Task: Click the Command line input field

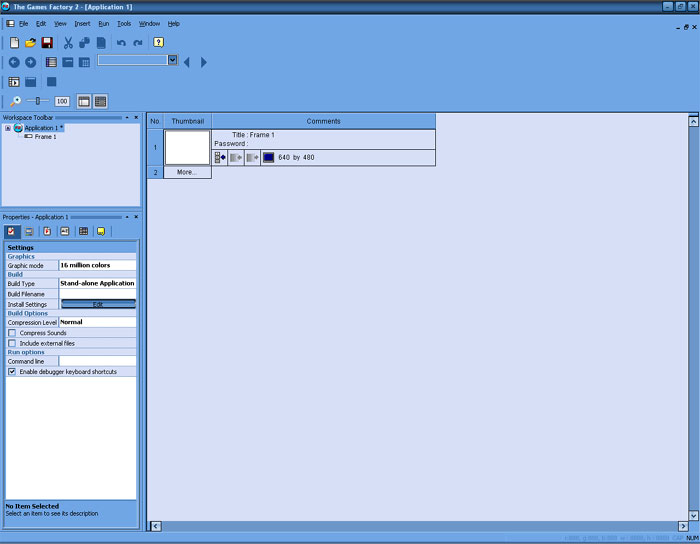Action: [x=97, y=361]
